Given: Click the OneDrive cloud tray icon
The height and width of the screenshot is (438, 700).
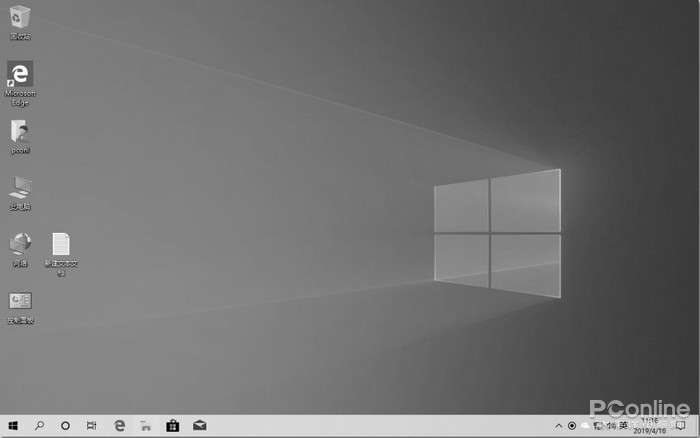Looking at the screenshot, I should [x=585, y=425].
